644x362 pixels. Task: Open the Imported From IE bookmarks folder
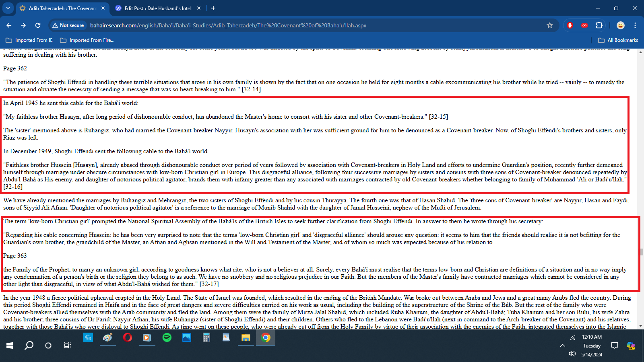(29, 40)
